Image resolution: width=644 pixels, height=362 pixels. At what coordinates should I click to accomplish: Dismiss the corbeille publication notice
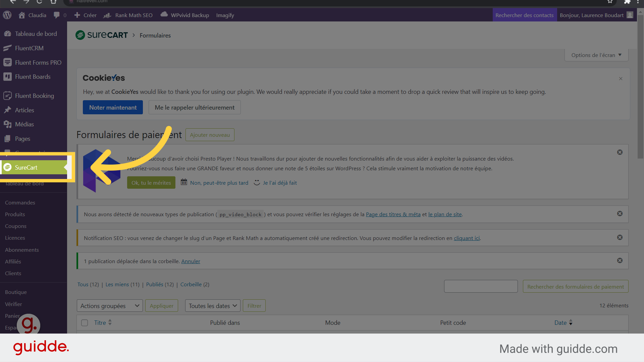click(620, 260)
